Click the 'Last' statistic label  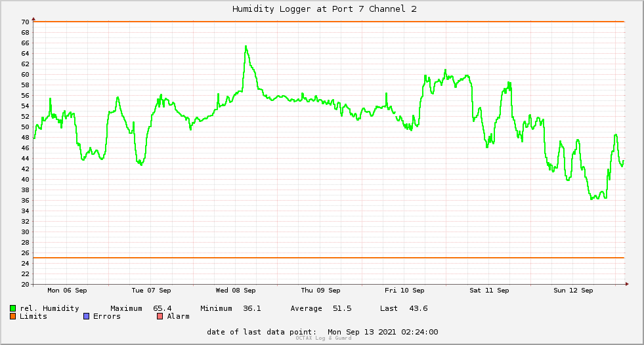pyautogui.click(x=389, y=308)
